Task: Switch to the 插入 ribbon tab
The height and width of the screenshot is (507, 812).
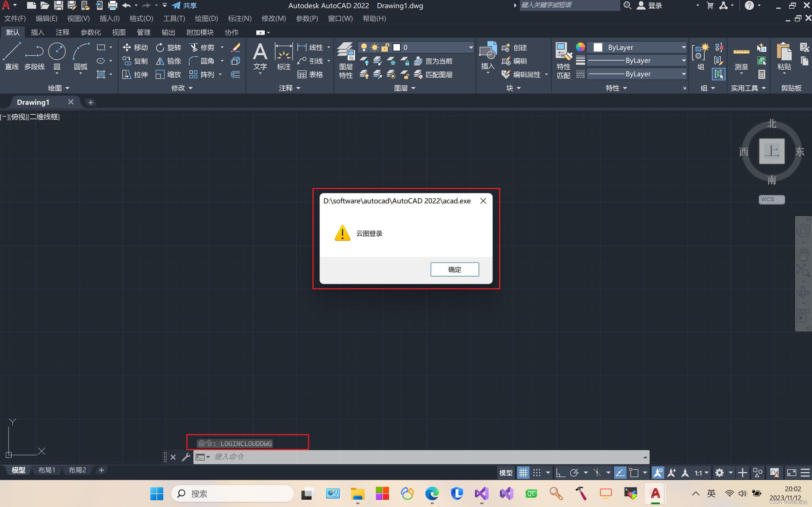Action: point(37,32)
